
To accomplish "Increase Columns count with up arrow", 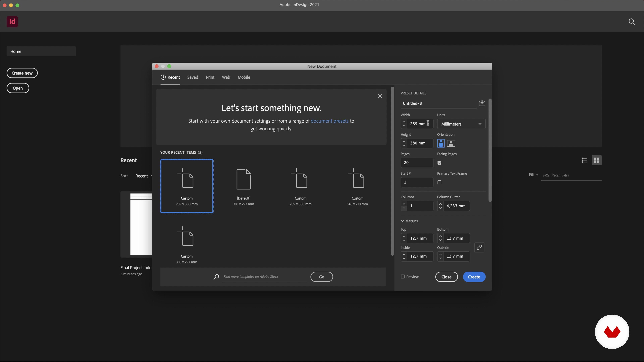I will pyautogui.click(x=404, y=204).
